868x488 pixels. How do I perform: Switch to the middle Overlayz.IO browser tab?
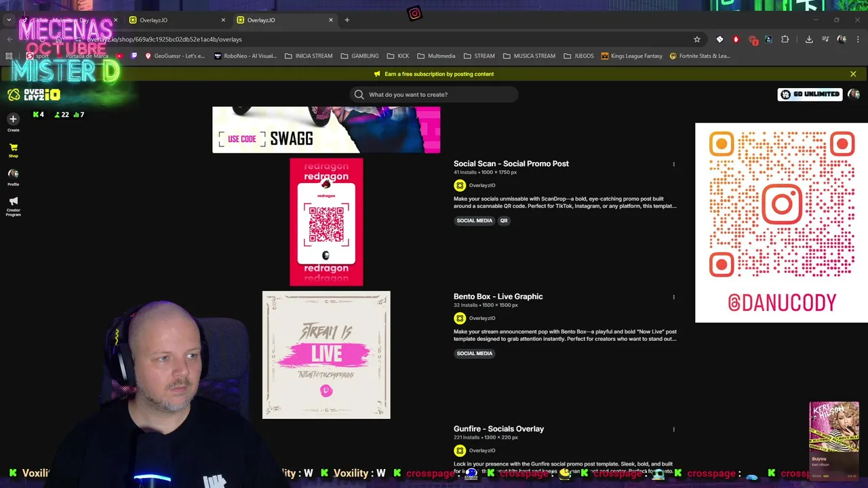click(x=176, y=20)
